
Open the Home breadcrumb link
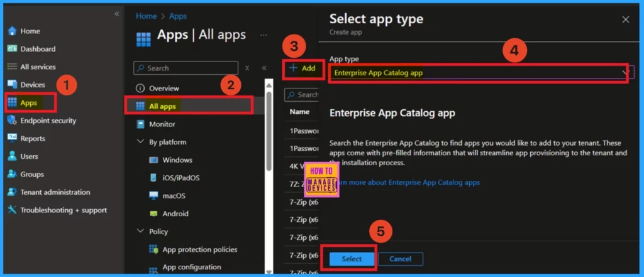tap(147, 16)
